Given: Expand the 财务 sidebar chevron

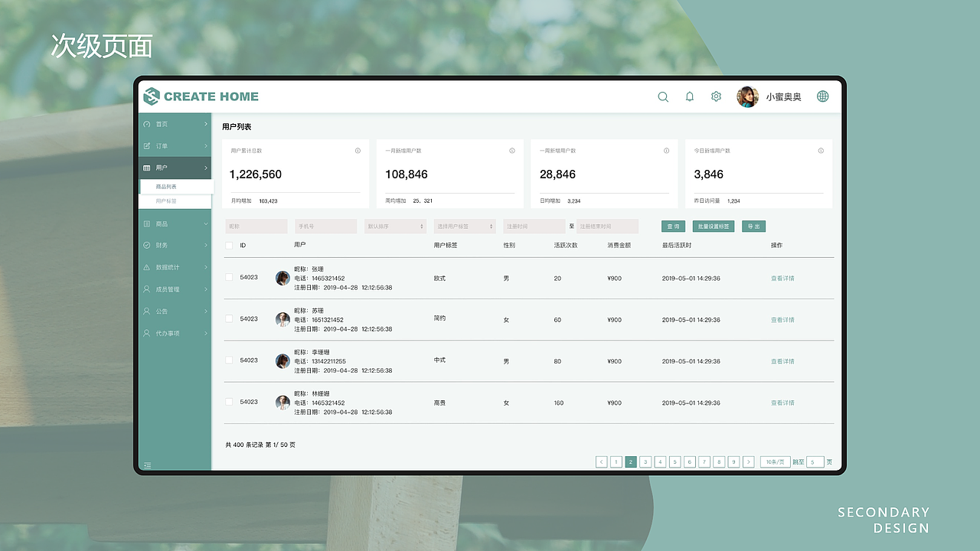Looking at the screenshot, I should coord(205,245).
